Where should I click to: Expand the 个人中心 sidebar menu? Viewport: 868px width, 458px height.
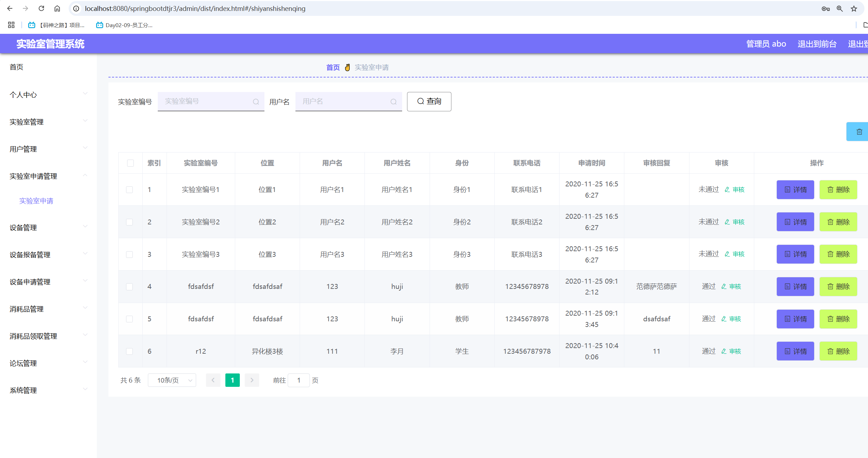click(x=48, y=94)
